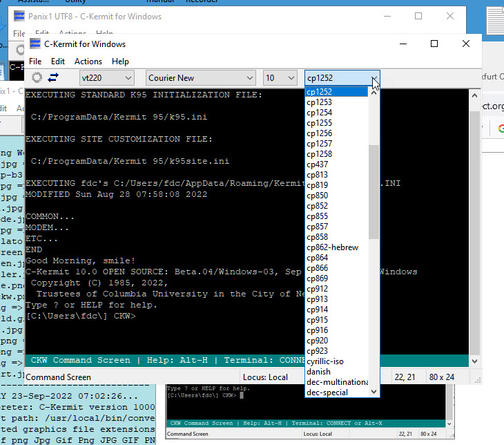Select cp923 in the charset list
Viewport: 504px width, 445px height.
[x=336, y=351]
